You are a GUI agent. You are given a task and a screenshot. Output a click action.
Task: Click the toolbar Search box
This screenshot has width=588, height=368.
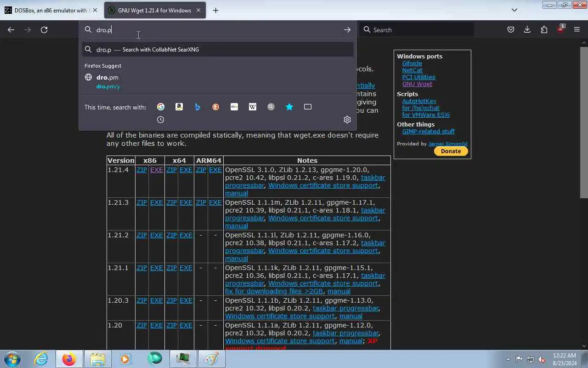(x=416, y=30)
